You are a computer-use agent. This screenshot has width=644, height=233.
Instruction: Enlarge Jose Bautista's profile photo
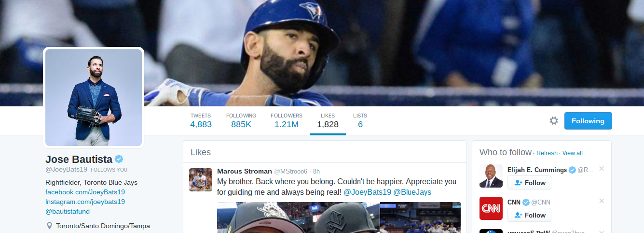(94, 98)
